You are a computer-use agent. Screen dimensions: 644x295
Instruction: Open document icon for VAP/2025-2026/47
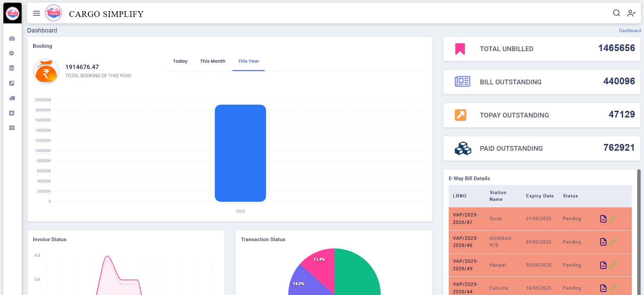603,219
